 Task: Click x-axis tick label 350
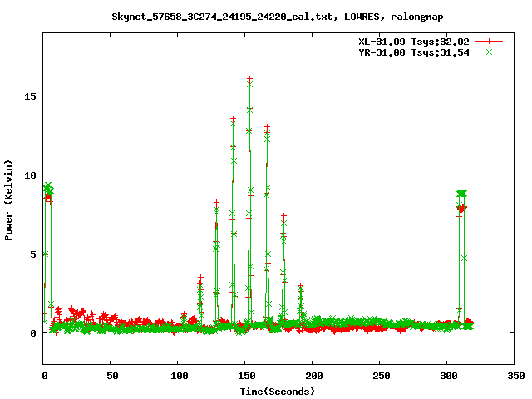(515, 376)
